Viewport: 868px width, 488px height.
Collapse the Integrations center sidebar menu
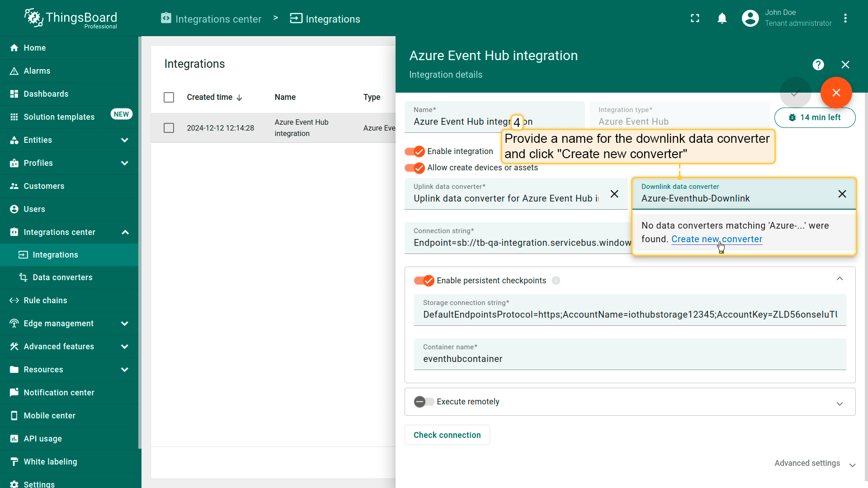(125, 232)
